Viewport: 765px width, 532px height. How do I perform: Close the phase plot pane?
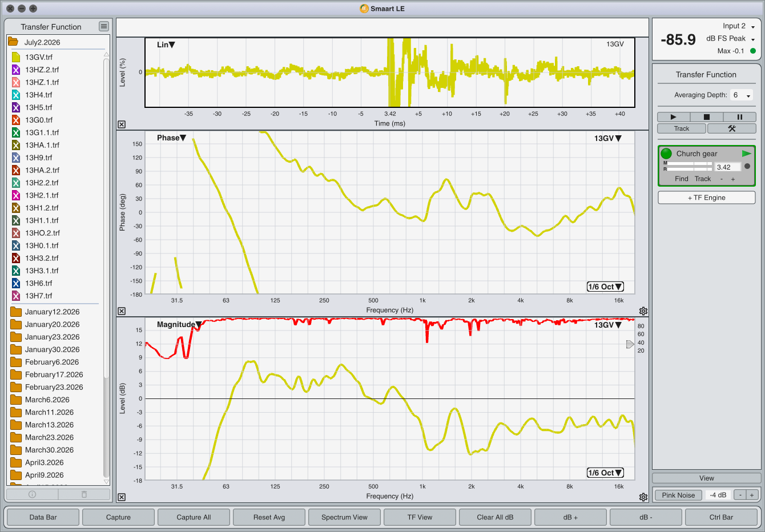[x=122, y=311]
